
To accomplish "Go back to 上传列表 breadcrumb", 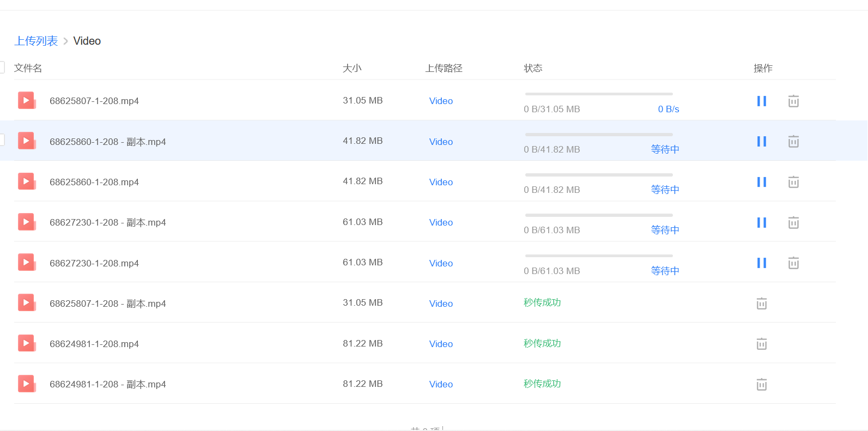I will pos(36,41).
